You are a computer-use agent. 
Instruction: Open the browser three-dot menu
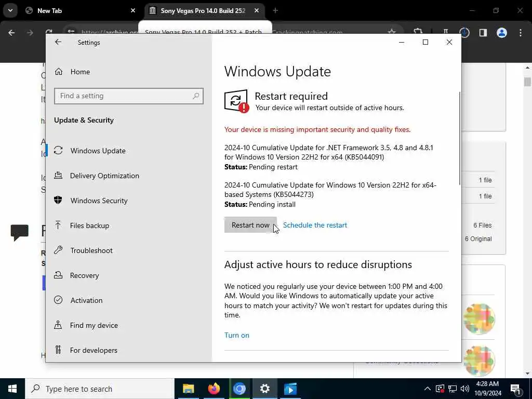pos(521,33)
